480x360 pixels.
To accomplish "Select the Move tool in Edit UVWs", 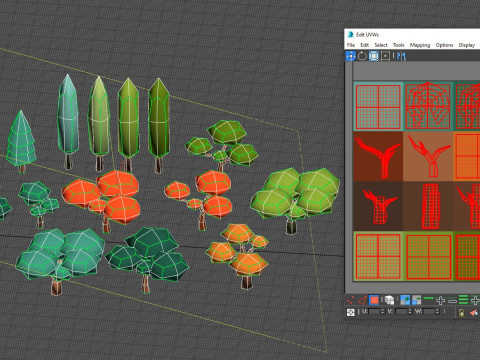I will [x=350, y=56].
